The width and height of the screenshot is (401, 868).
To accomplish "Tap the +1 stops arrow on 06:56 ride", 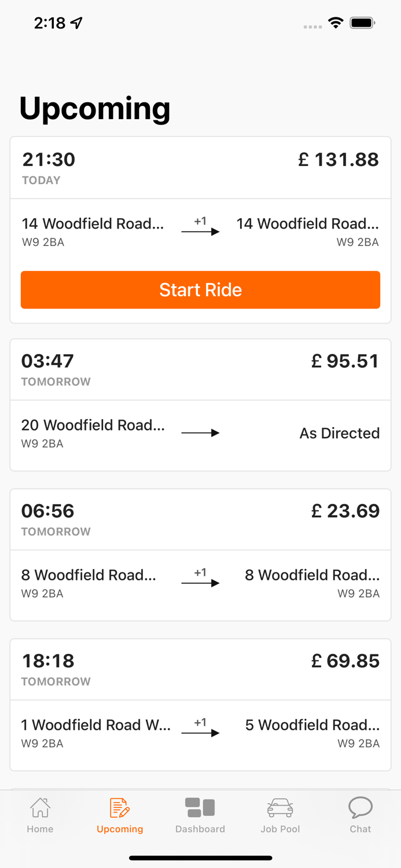I will point(200,579).
